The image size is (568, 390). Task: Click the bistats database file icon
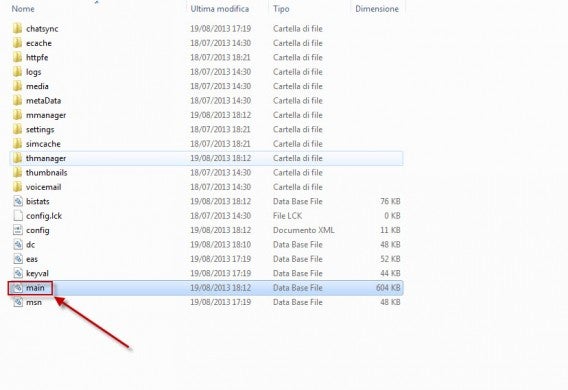(x=18, y=201)
